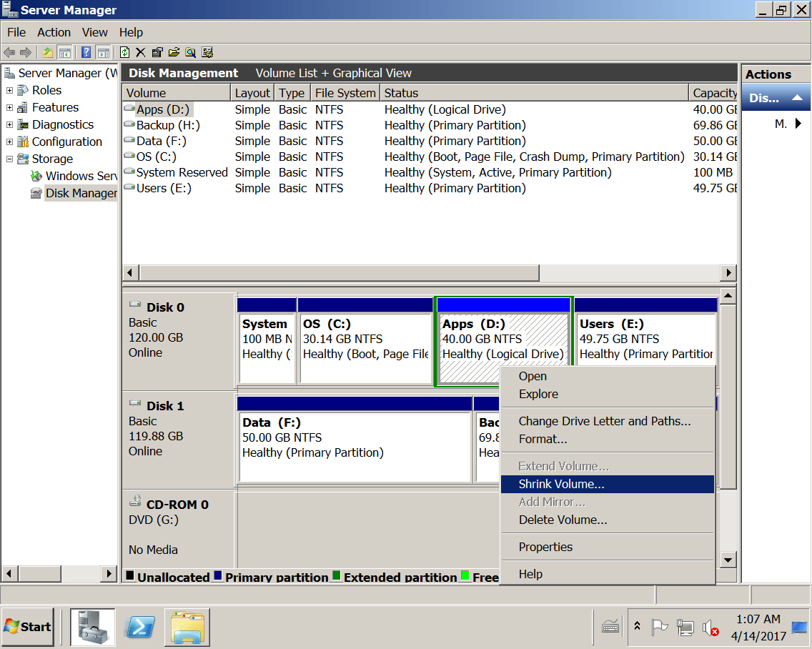
Task: Click the Settings toolbar icon with gear
Action: tap(208, 52)
